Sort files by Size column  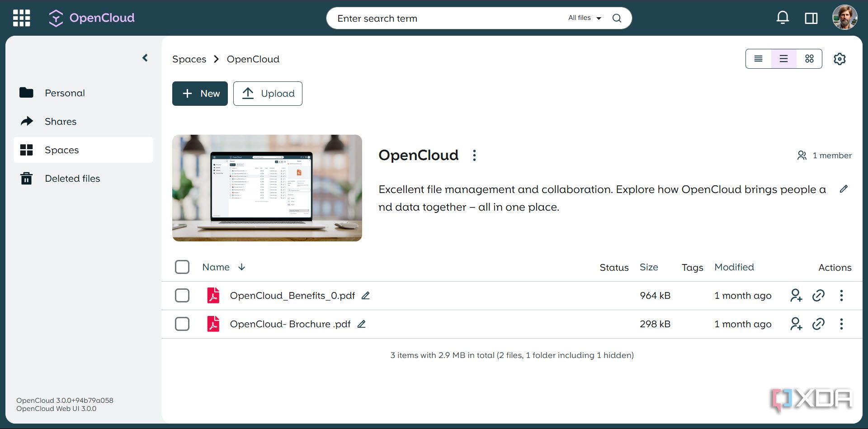(649, 267)
